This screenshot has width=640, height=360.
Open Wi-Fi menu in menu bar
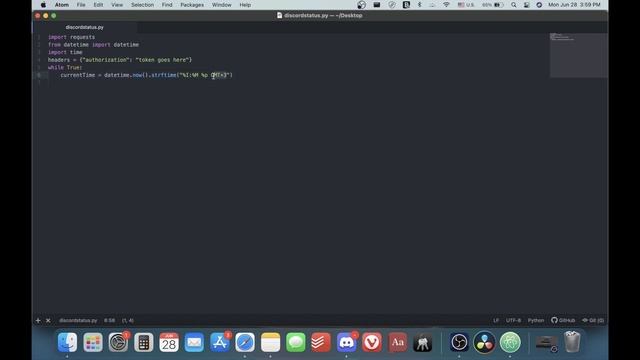[x=446, y=5]
